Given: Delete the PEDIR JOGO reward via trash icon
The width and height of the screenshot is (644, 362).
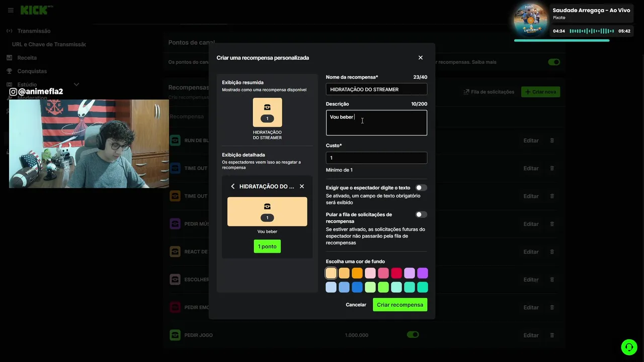Looking at the screenshot, I should 552,335.
